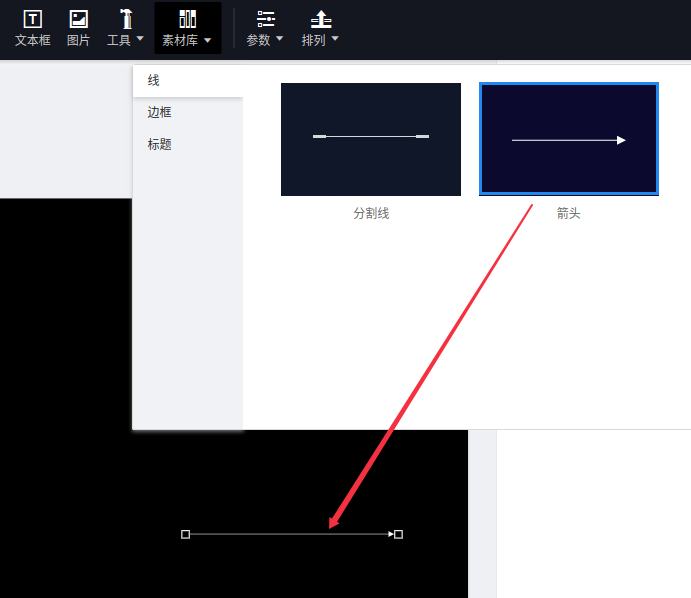Click the 分割线 caption text
Image resolution: width=691 pixels, height=598 pixels.
[x=370, y=214]
